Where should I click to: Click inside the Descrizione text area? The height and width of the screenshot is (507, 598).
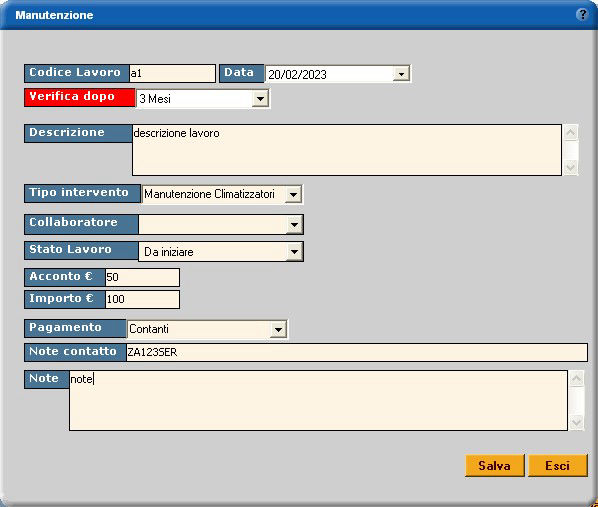[x=347, y=150]
